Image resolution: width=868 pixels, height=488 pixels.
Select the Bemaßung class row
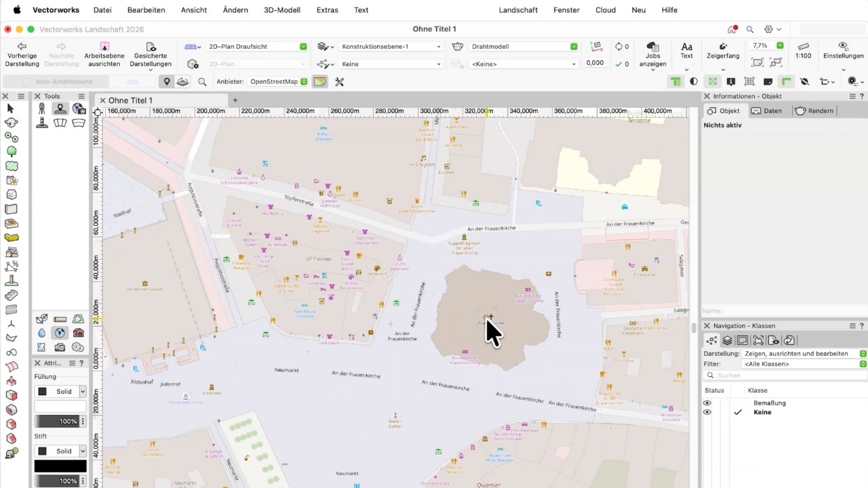click(785, 403)
